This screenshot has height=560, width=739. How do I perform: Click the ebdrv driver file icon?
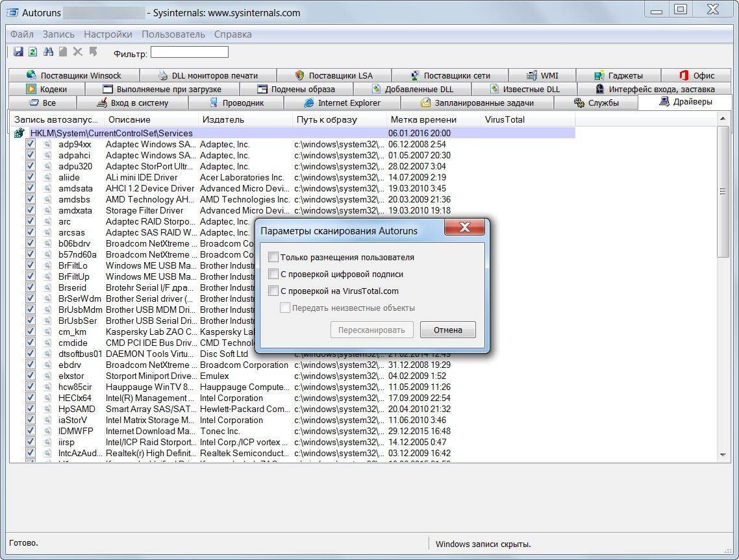point(47,365)
